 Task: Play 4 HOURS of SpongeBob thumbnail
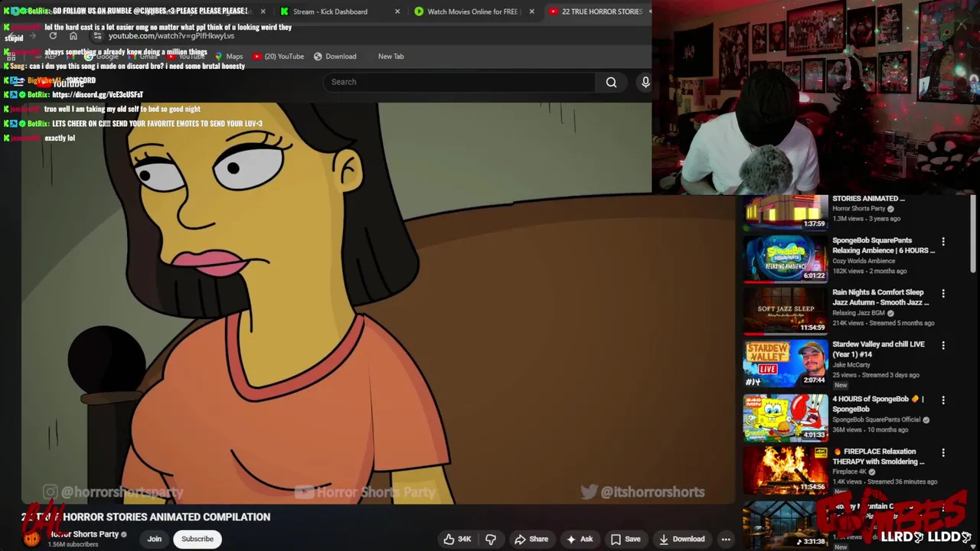[786, 418]
